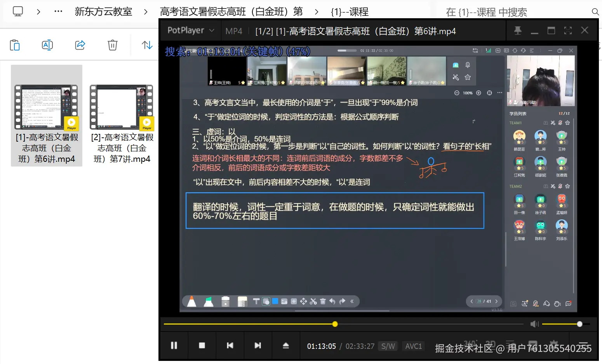Viewport: 602px width, 364px height.
Task: Pin PotPlayer window always on top
Action: [x=518, y=30]
